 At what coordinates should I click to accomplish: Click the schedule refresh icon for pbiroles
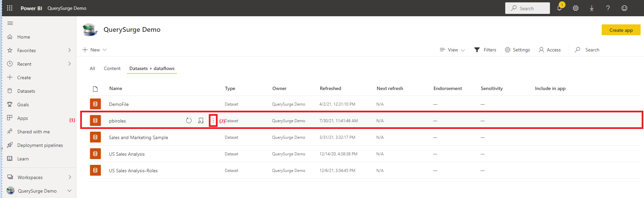point(201,120)
